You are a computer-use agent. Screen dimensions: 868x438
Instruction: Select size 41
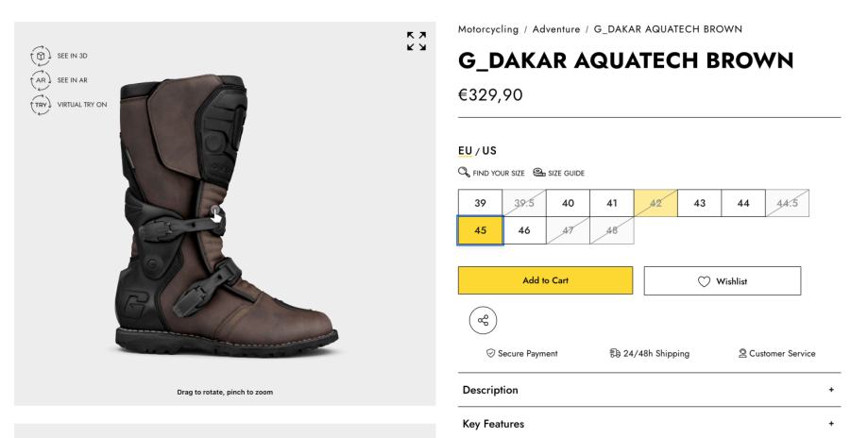611,204
